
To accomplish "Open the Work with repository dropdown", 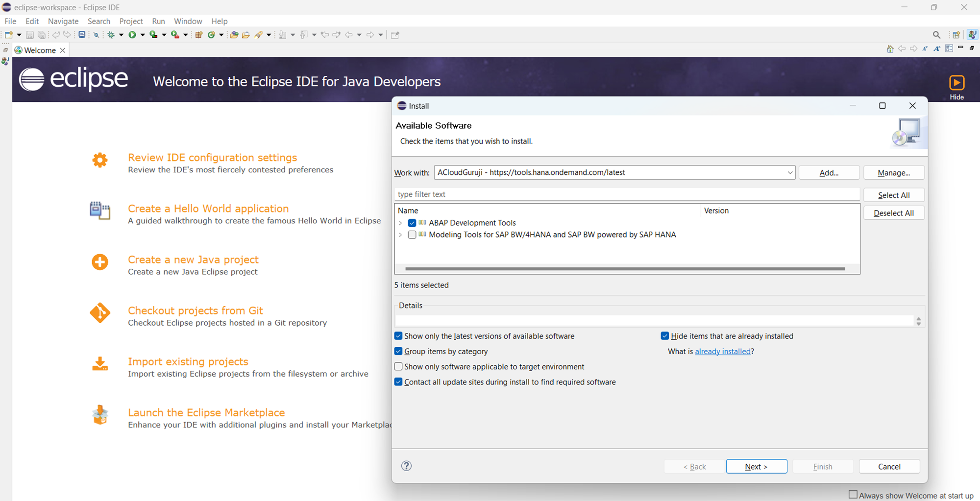I will (789, 173).
